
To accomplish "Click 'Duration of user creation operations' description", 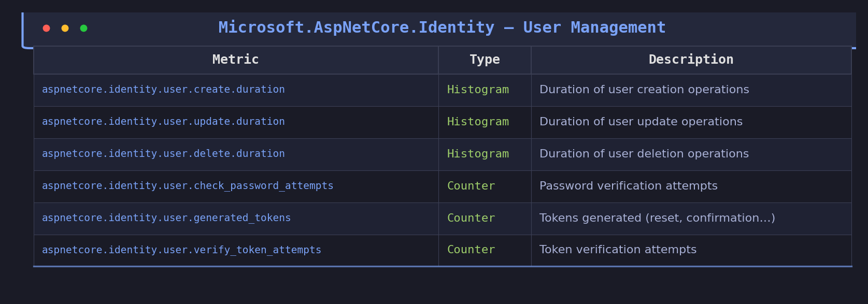I will click(644, 90).
